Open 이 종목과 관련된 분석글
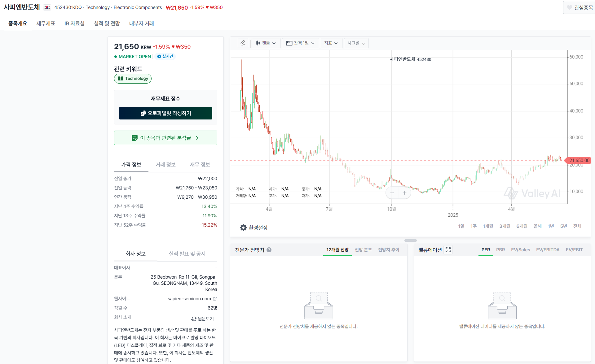Screen dimensions: 595x364 (165, 138)
